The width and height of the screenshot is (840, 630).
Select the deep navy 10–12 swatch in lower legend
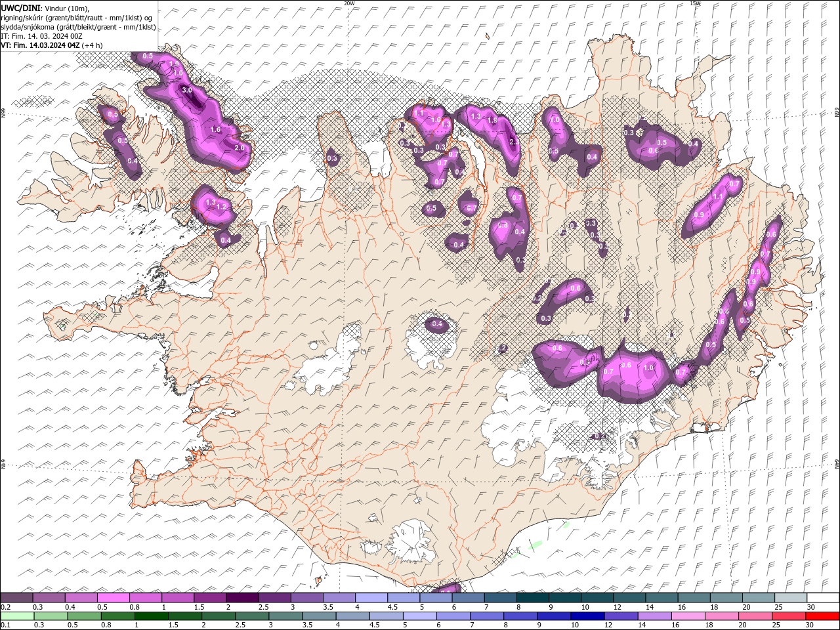[587, 616]
